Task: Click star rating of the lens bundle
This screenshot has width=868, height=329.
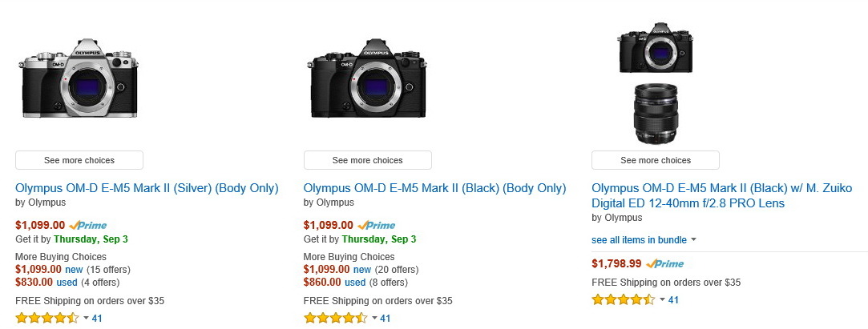Action: click(x=624, y=299)
